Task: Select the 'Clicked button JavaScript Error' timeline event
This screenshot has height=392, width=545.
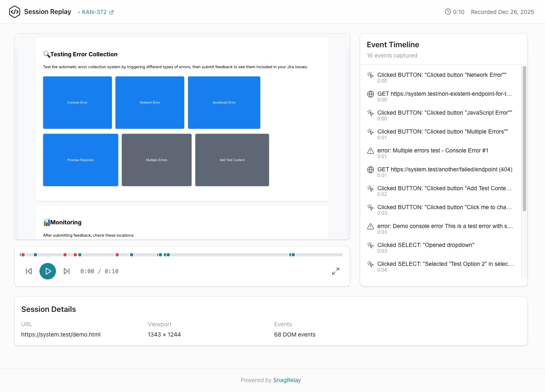Action: pos(444,113)
